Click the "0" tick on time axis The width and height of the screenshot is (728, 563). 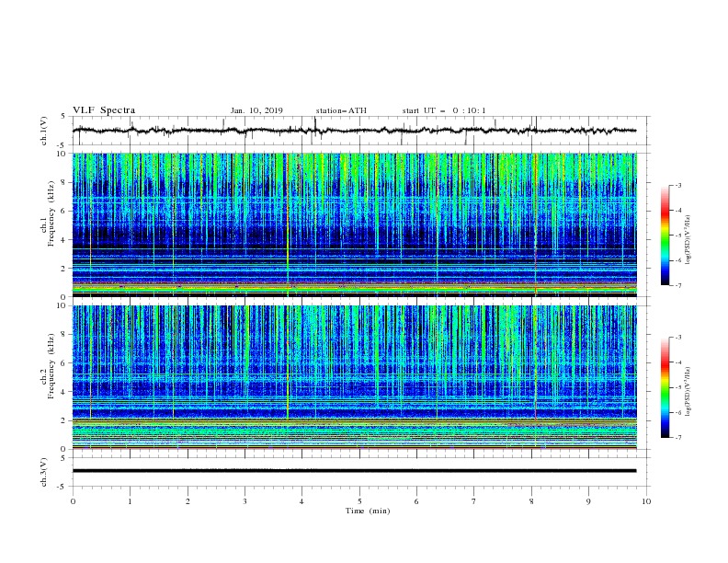(x=73, y=501)
